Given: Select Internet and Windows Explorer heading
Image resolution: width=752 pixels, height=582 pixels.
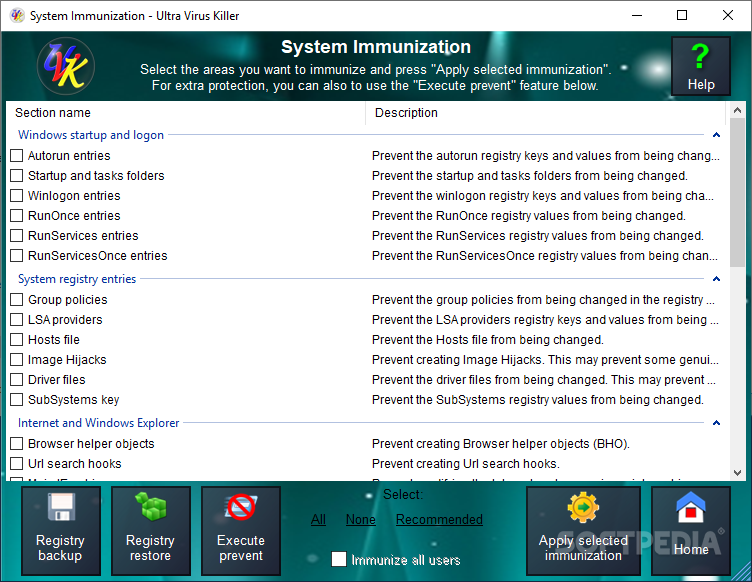Looking at the screenshot, I should pyautogui.click(x=99, y=423).
